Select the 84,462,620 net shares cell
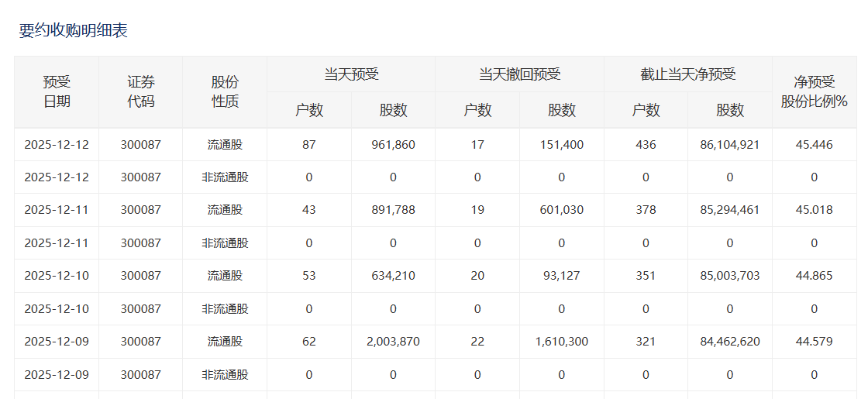 [x=729, y=342]
